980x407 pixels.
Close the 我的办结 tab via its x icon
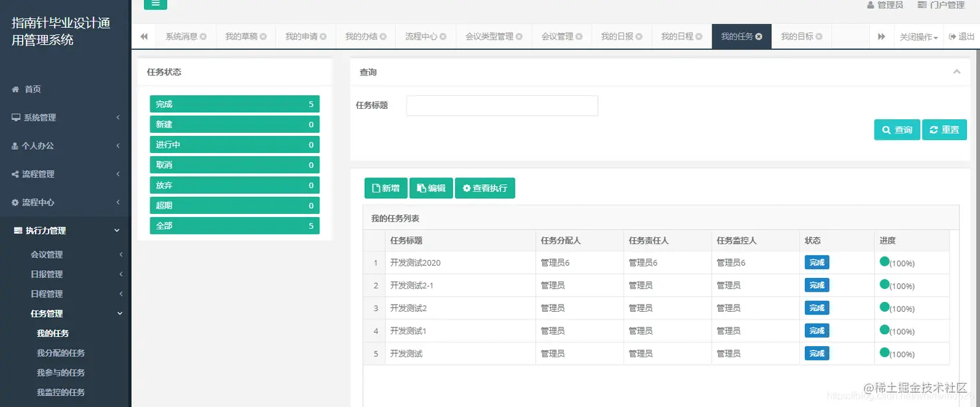click(384, 37)
